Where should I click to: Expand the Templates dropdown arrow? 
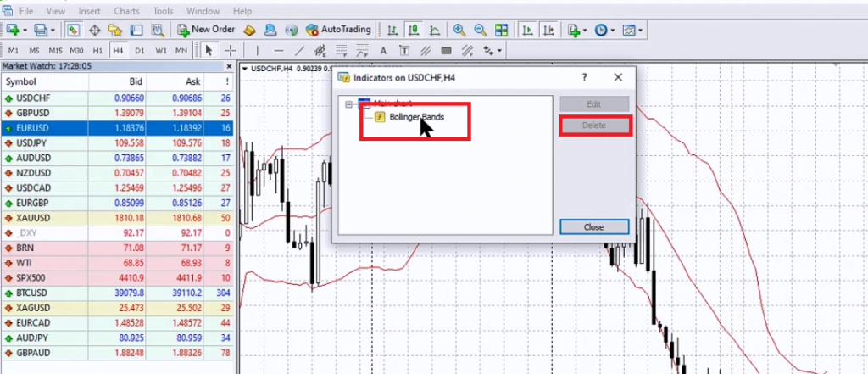click(x=641, y=30)
